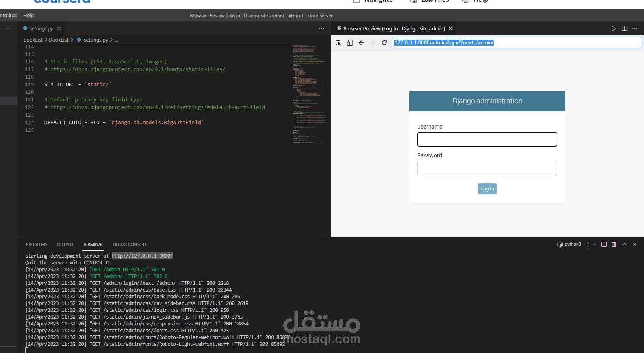Open static-files docs link on line 117
644x353 pixels.
pyautogui.click(x=138, y=69)
